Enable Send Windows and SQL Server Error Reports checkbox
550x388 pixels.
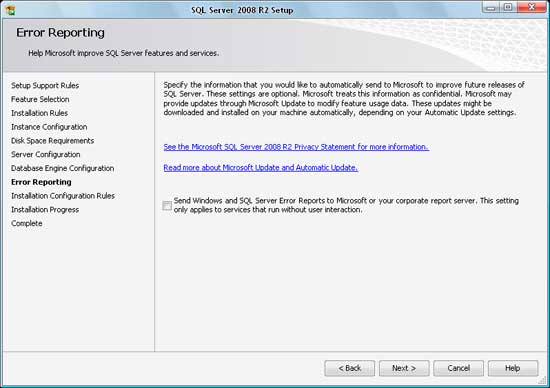tap(167, 206)
